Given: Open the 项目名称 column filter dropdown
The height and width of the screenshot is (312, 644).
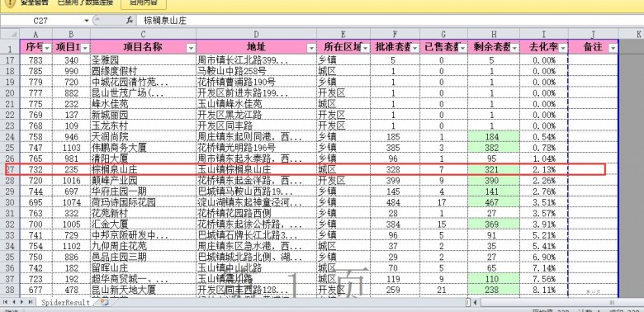Looking at the screenshot, I should pyautogui.click(x=191, y=49).
